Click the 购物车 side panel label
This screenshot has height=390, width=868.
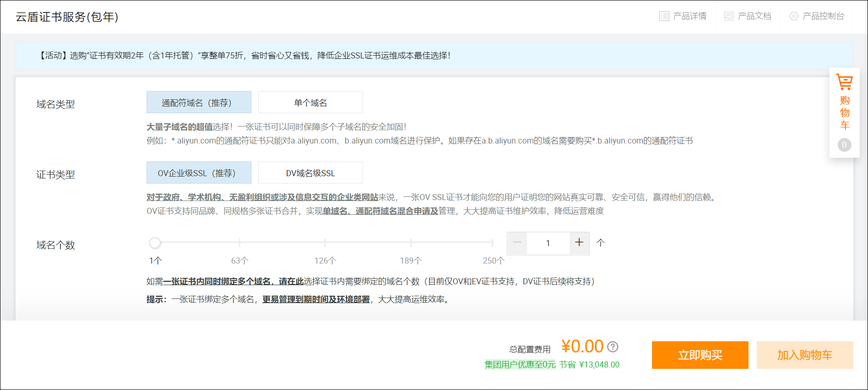point(845,113)
